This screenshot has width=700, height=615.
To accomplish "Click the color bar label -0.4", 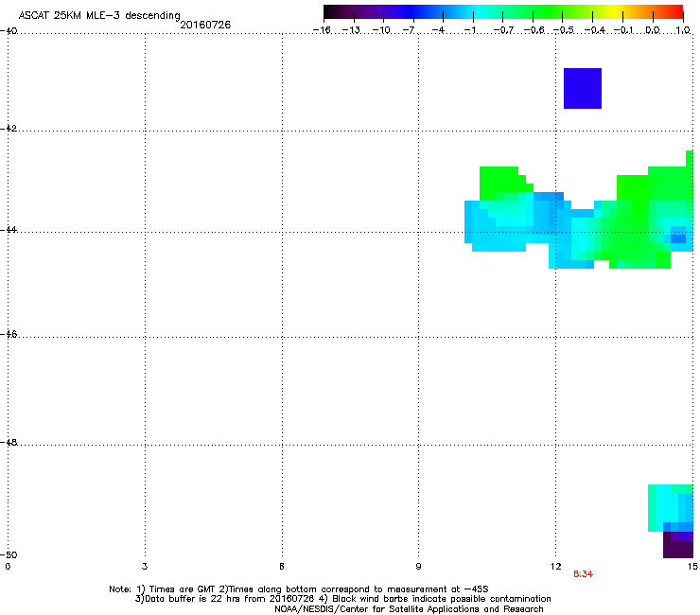I will click(x=595, y=30).
